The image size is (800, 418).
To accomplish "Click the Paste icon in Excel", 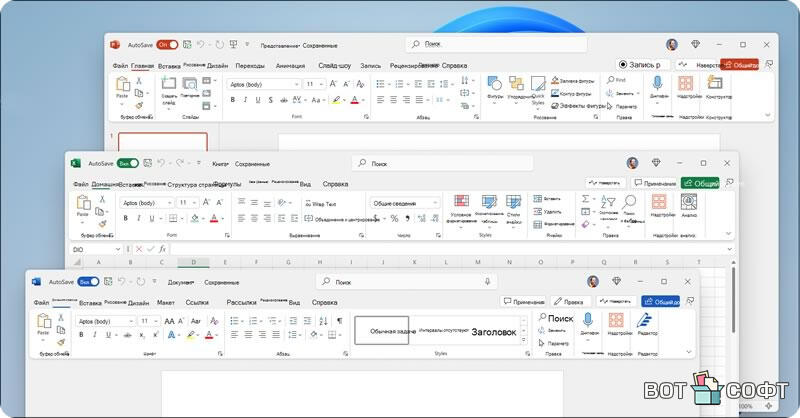I will pos(83,202).
